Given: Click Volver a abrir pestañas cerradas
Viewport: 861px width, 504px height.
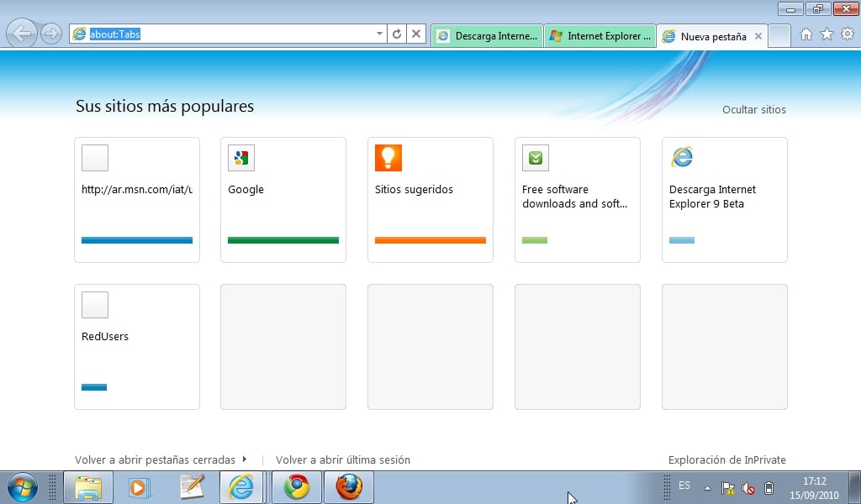Looking at the screenshot, I should [x=155, y=459].
